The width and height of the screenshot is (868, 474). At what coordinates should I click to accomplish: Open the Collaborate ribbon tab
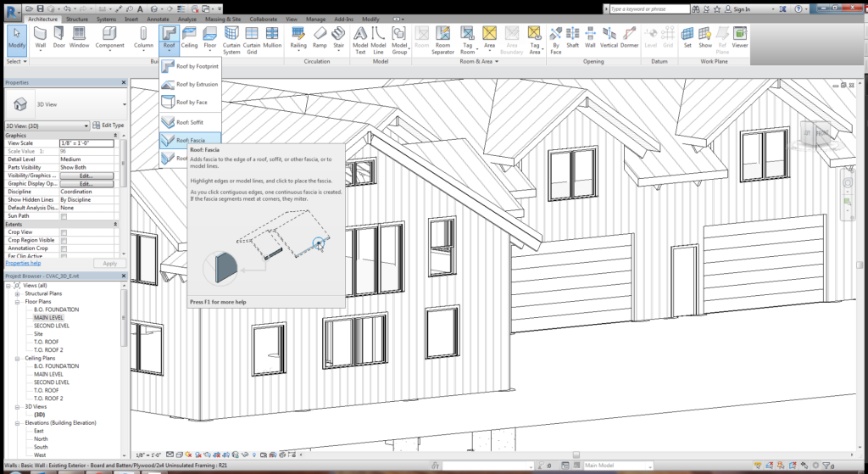point(264,19)
